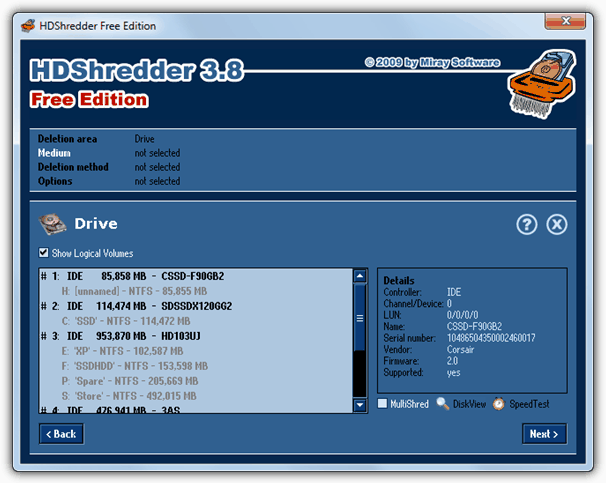This screenshot has height=483, width=606.
Task: Click the SpeedTest stopwatch icon
Action: 499,404
